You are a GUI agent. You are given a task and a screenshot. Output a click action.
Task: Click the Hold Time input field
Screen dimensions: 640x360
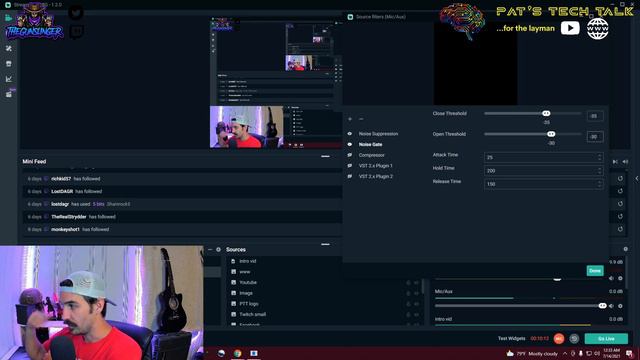[x=543, y=171]
